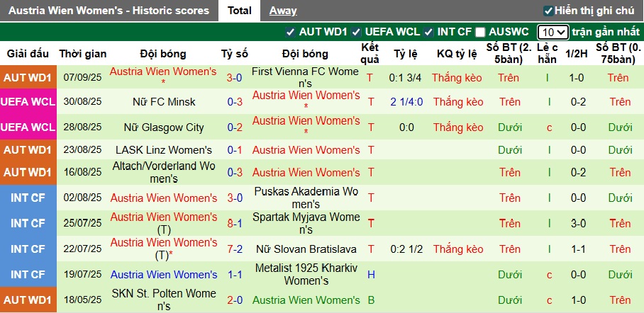Enable the AUSWC filter checkbox

(480, 32)
